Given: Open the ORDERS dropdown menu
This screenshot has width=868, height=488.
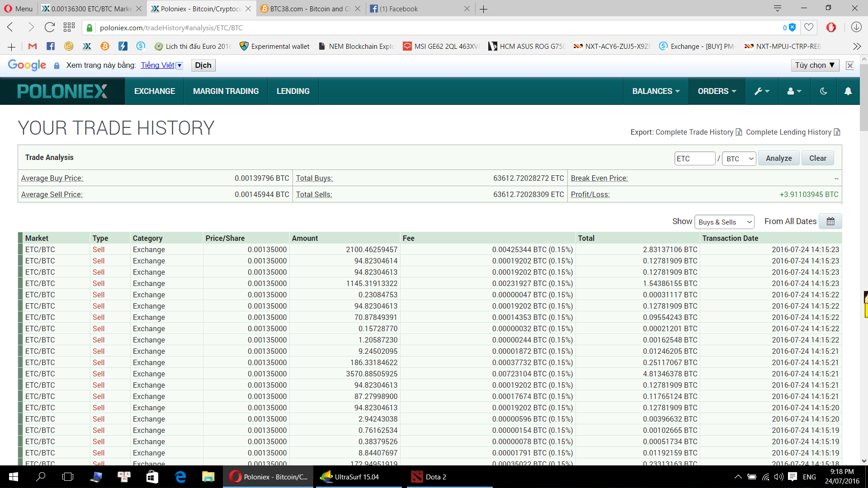Looking at the screenshot, I should coord(717,91).
